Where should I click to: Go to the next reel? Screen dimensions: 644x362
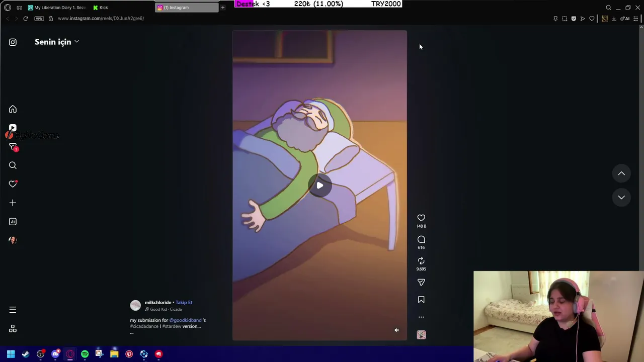pos(621,197)
